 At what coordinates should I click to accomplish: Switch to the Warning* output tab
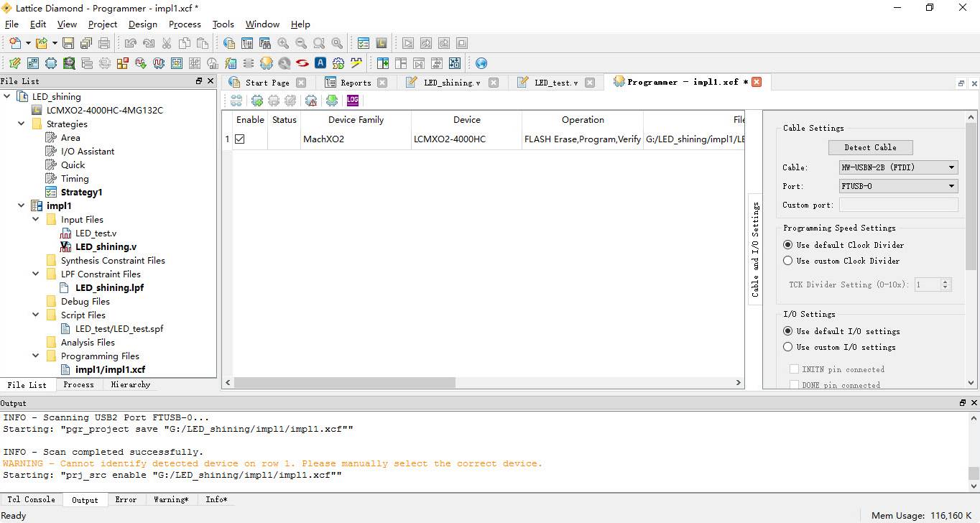171,499
